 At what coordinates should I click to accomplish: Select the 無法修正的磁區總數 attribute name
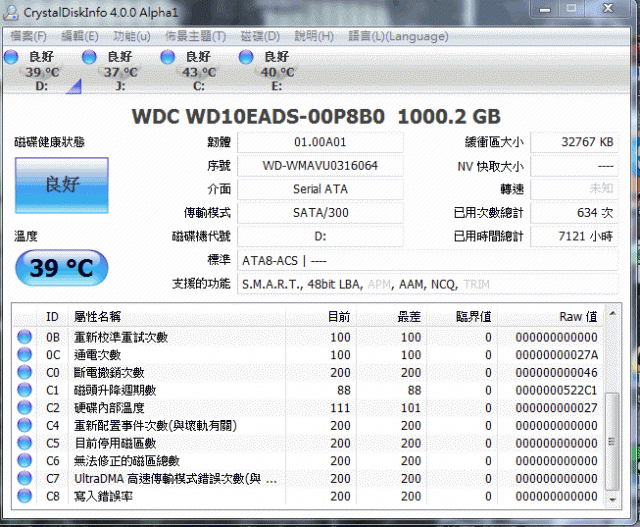click(127, 460)
